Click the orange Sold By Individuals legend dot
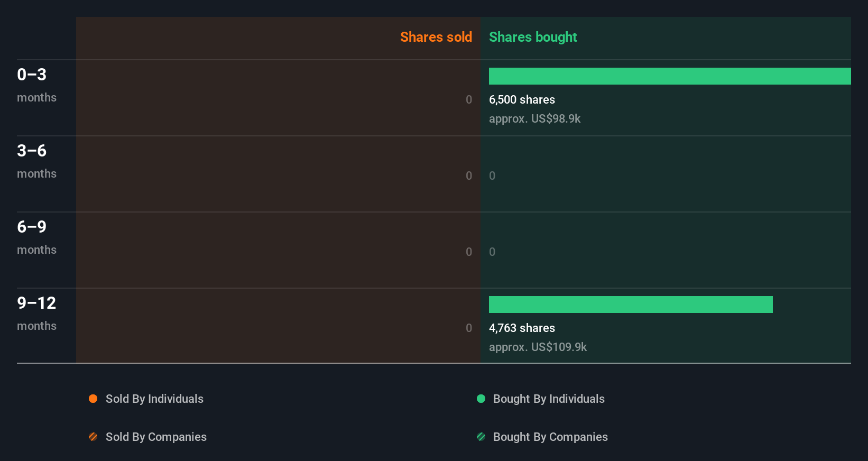 pyautogui.click(x=93, y=399)
